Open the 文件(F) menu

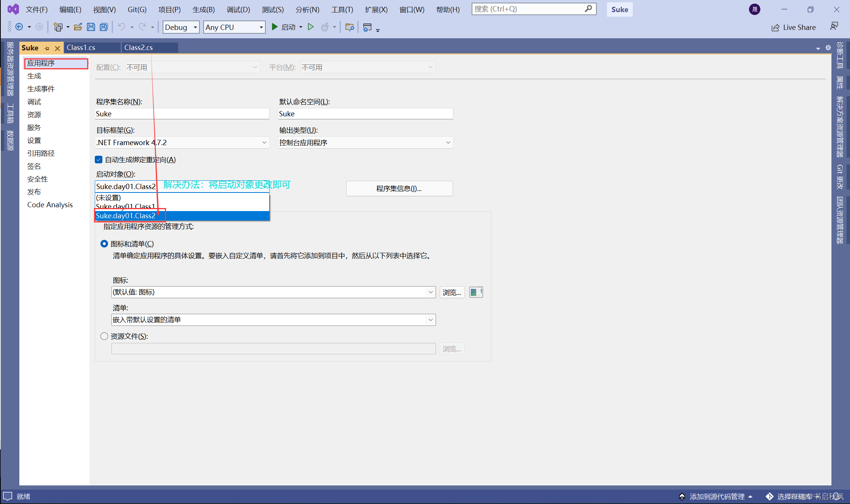coord(36,9)
